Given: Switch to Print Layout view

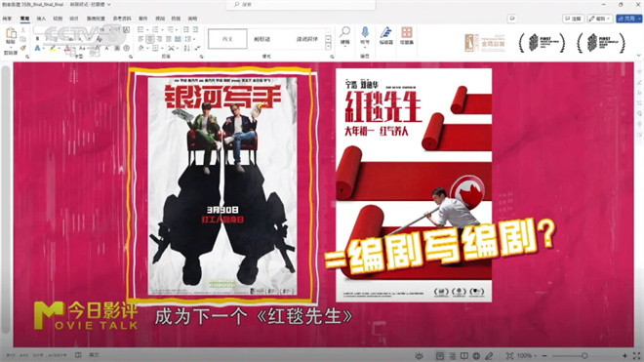Looking at the screenshot, I should [x=439, y=356].
